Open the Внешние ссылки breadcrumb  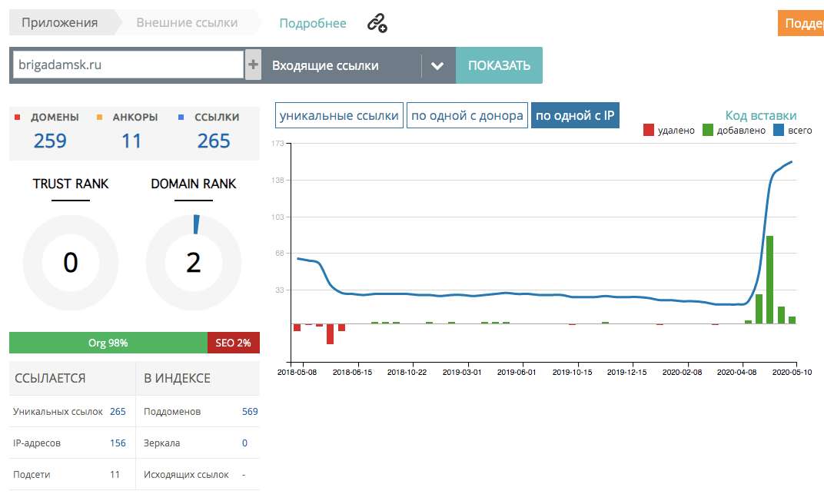point(187,23)
